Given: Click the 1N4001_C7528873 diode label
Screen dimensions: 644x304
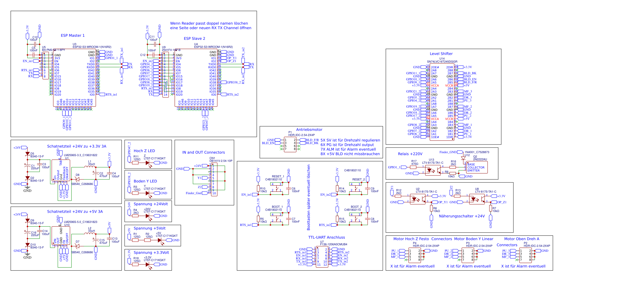Looking at the screenshot, I should point(477,152).
